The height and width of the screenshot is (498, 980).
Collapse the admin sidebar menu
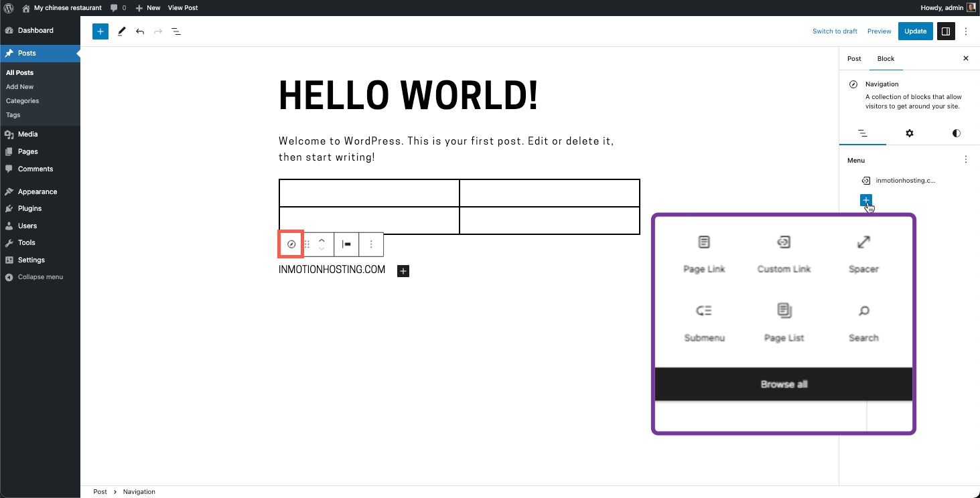(40, 277)
